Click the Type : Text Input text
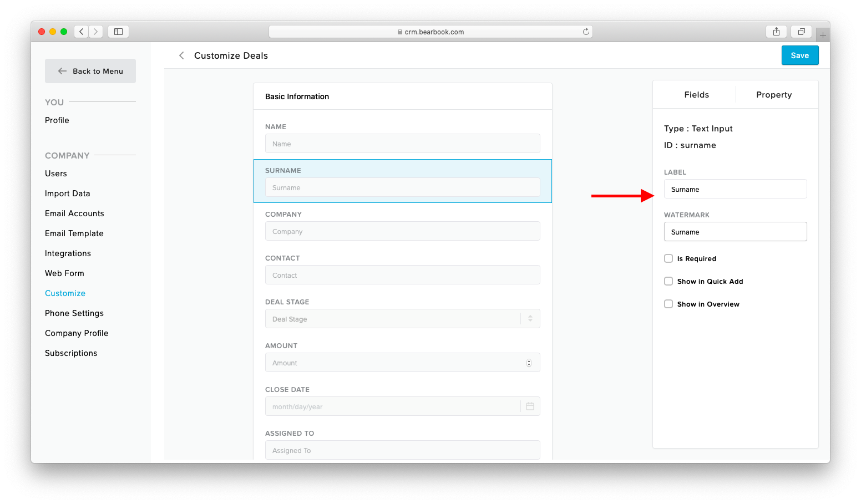Viewport: 861px width, 504px height. (698, 129)
